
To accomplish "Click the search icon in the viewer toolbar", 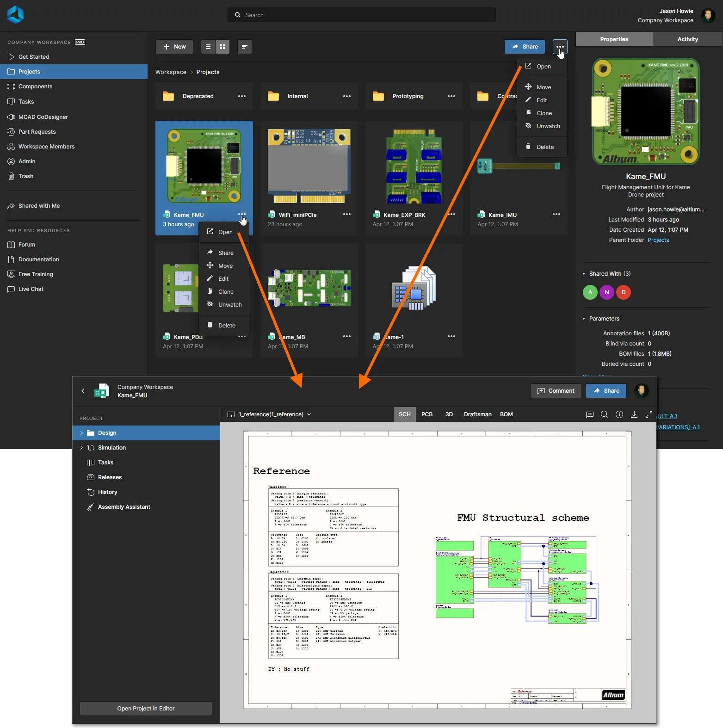I will click(604, 414).
